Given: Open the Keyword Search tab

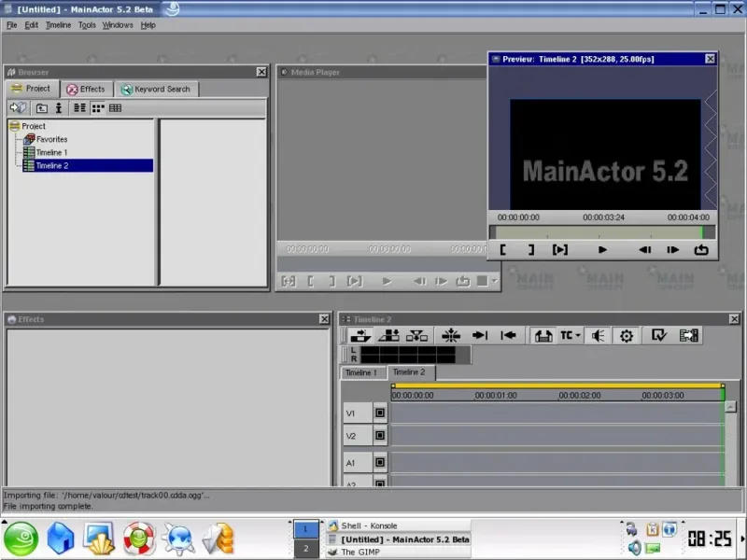Looking at the screenshot, I should coord(156,89).
